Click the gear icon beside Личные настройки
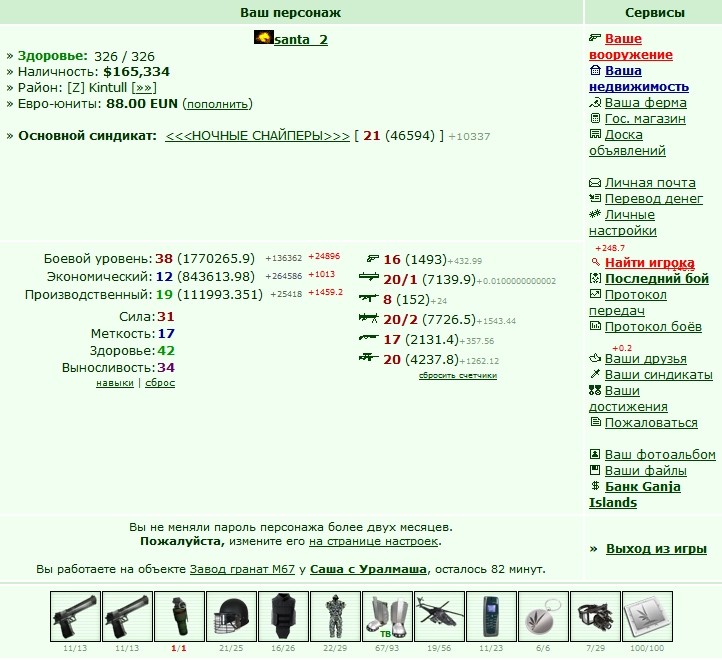Screen dimensions: 722x660 click(595, 214)
